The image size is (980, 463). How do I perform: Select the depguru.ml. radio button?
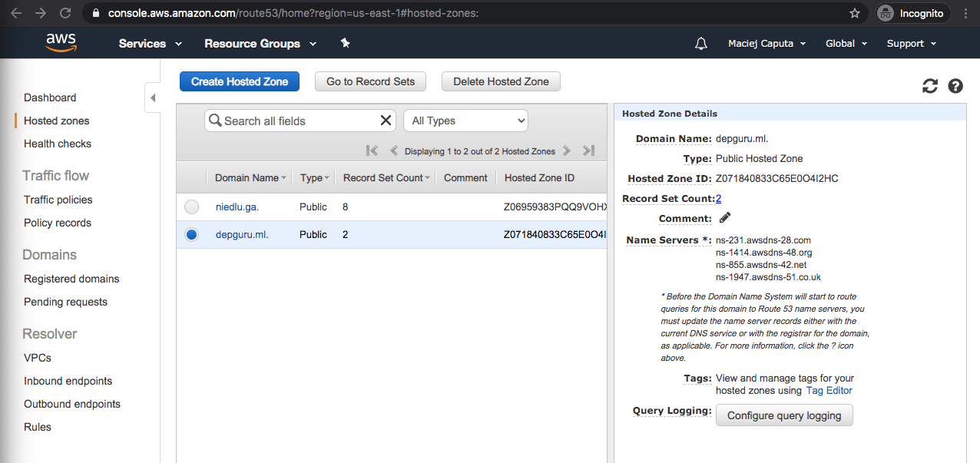[x=192, y=234]
